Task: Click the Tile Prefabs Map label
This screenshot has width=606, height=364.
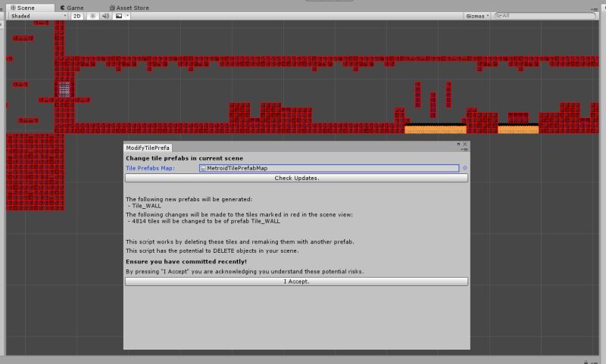Action: point(150,168)
